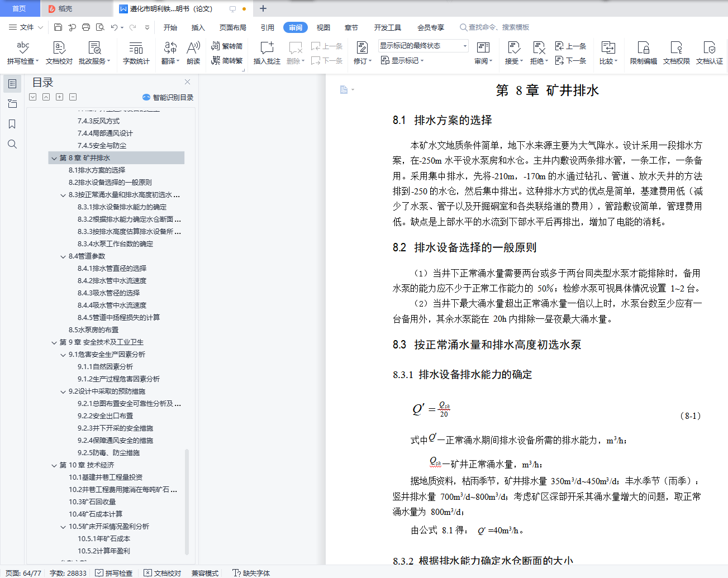Click the 查找命令、搜索模板 search field
This screenshot has height=578, width=728.
[494, 27]
